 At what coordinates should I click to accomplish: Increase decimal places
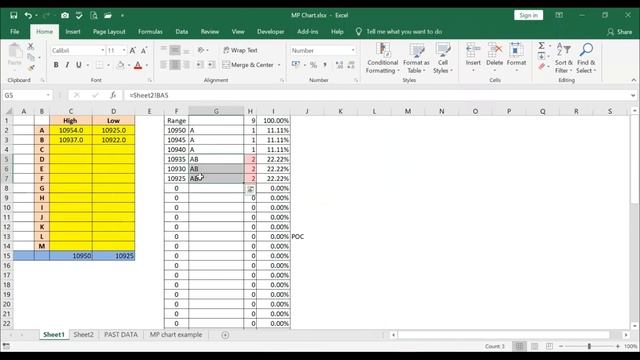(x=339, y=64)
